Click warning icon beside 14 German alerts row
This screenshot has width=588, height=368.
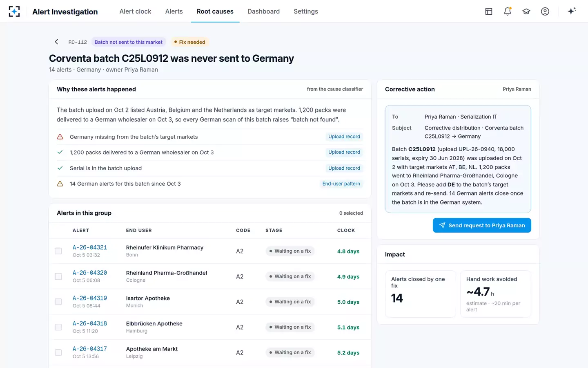pyautogui.click(x=60, y=184)
